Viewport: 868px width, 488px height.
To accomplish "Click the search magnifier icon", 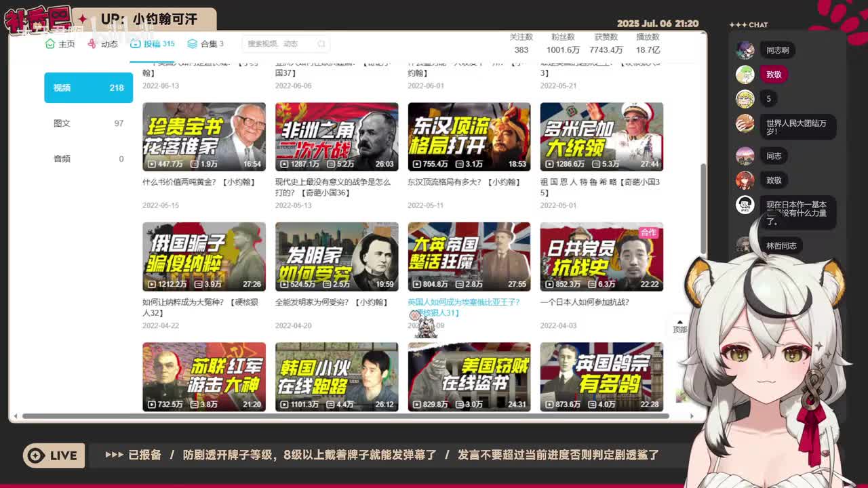I will pyautogui.click(x=321, y=44).
